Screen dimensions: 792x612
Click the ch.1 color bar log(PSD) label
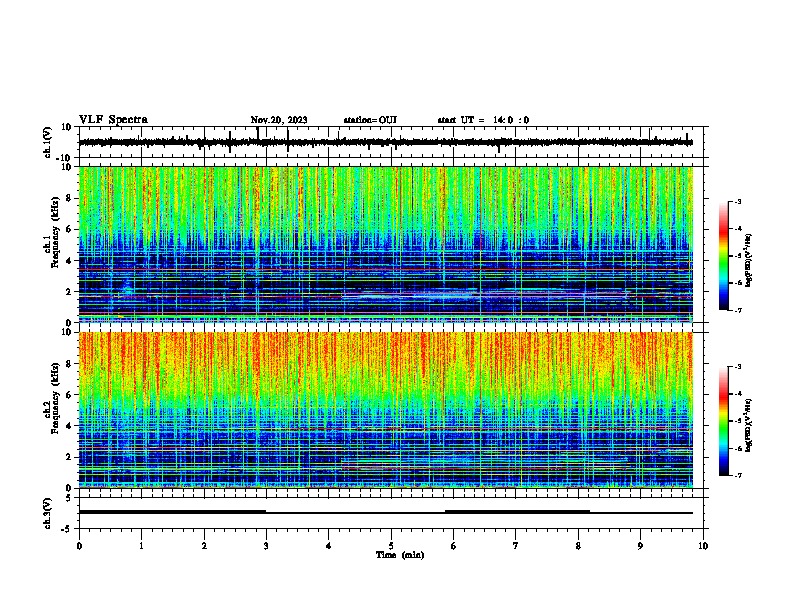[x=749, y=260]
